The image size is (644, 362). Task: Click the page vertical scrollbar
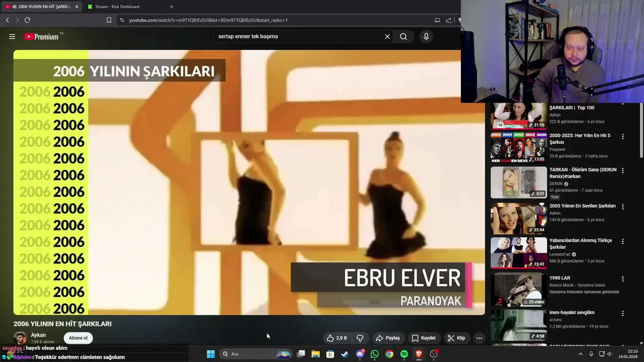(x=641, y=131)
